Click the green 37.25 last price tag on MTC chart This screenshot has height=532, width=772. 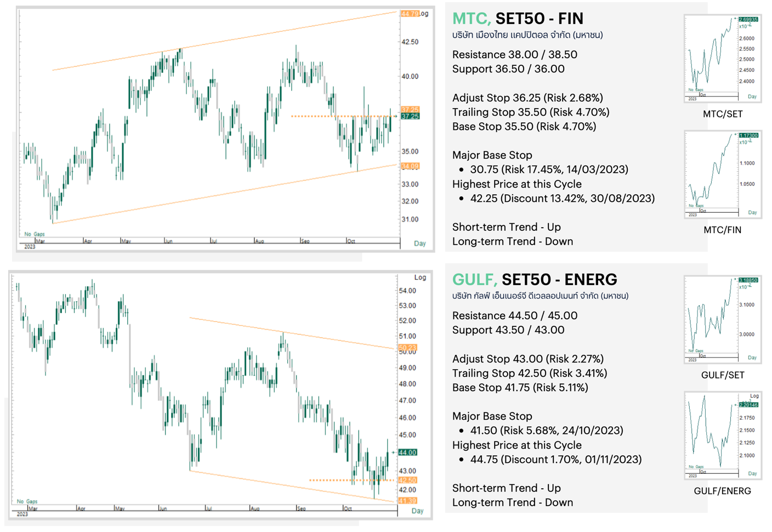[410, 117]
